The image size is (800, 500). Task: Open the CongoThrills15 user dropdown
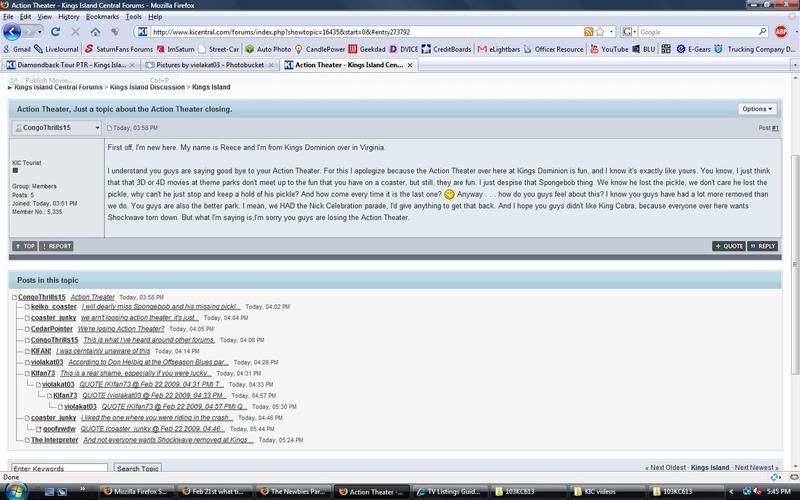(56, 128)
